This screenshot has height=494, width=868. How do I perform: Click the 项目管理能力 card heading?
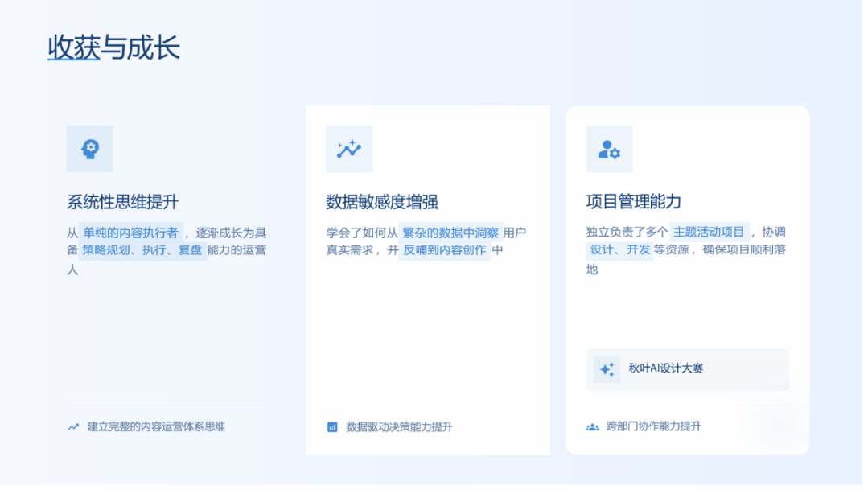634,201
